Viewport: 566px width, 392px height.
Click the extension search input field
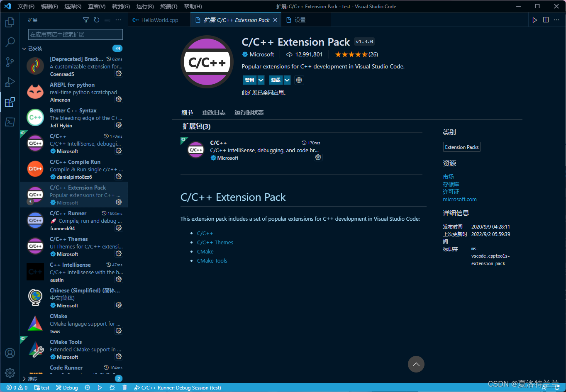click(76, 34)
